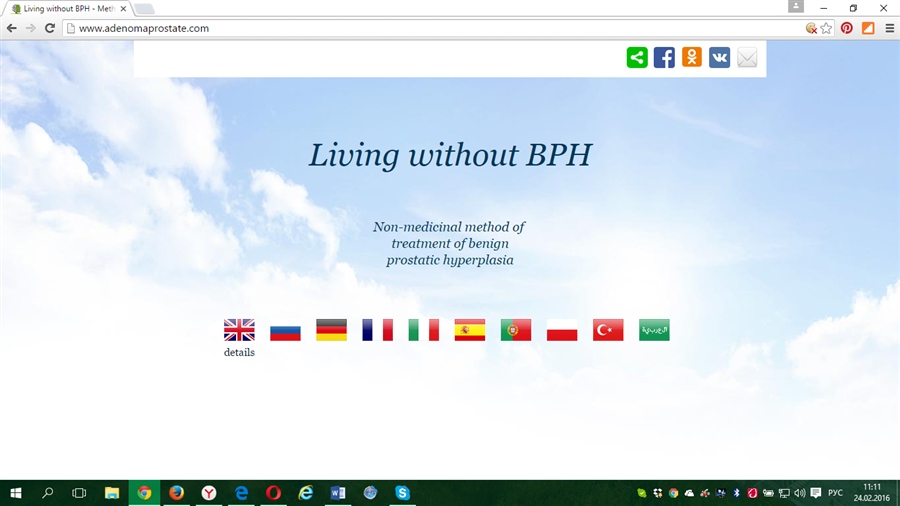Select the French flag

377,330
